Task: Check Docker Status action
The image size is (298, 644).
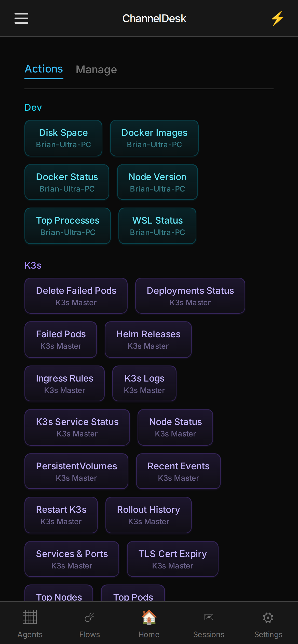Action: (67, 182)
